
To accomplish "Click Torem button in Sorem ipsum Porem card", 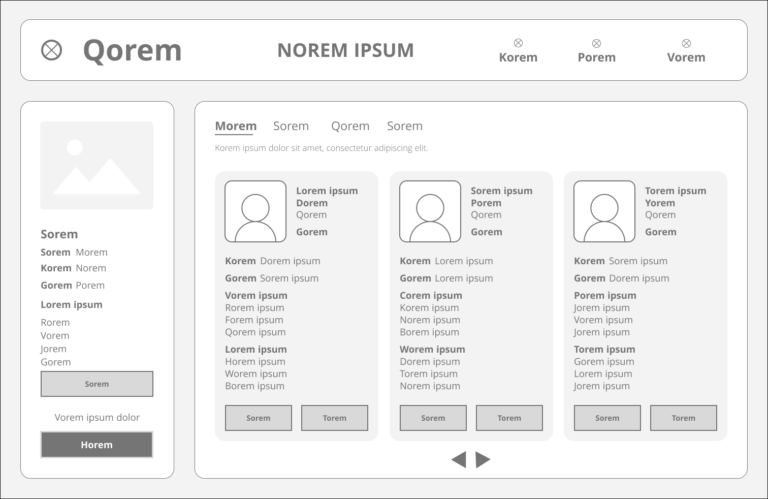I will [509, 418].
